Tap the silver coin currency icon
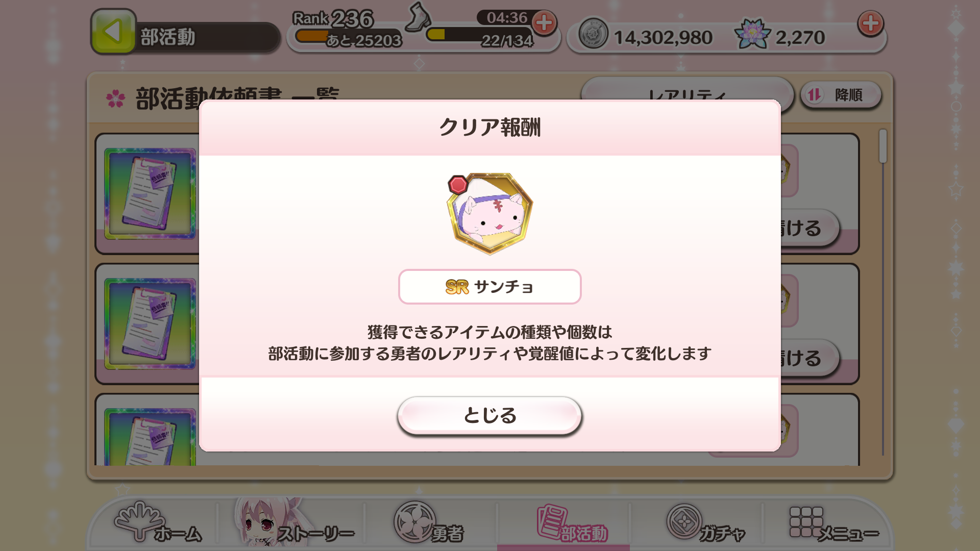The image size is (980, 551). (x=593, y=34)
